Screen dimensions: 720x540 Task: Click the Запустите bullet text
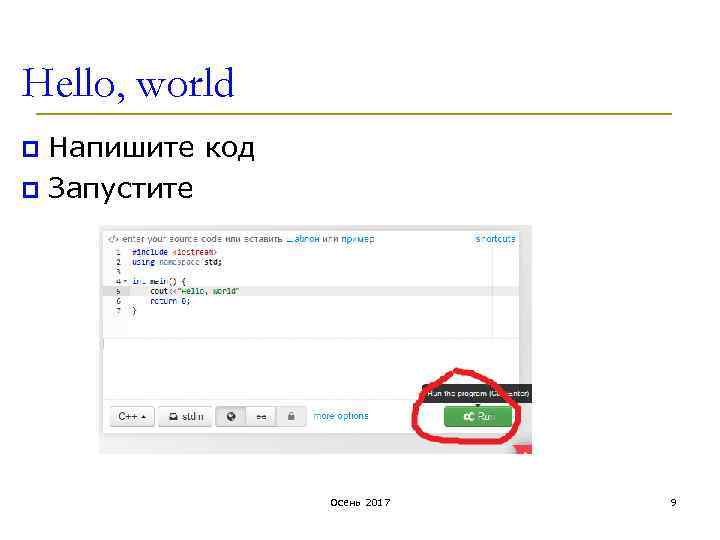coord(120,188)
